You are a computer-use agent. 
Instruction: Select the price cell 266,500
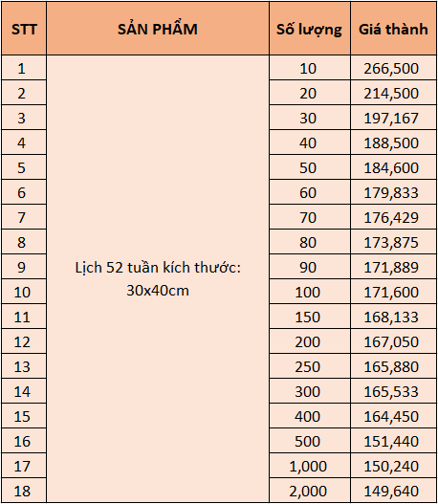click(393, 68)
